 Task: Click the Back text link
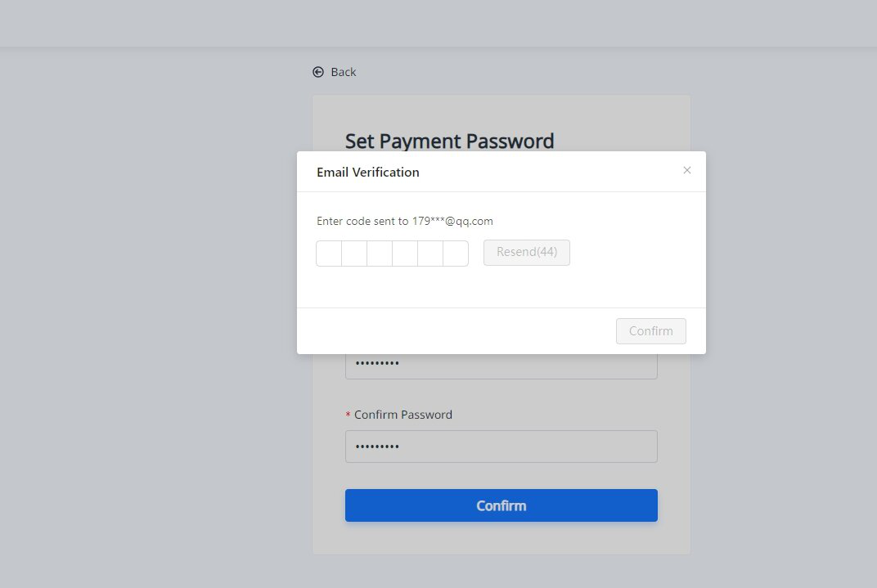click(x=344, y=72)
